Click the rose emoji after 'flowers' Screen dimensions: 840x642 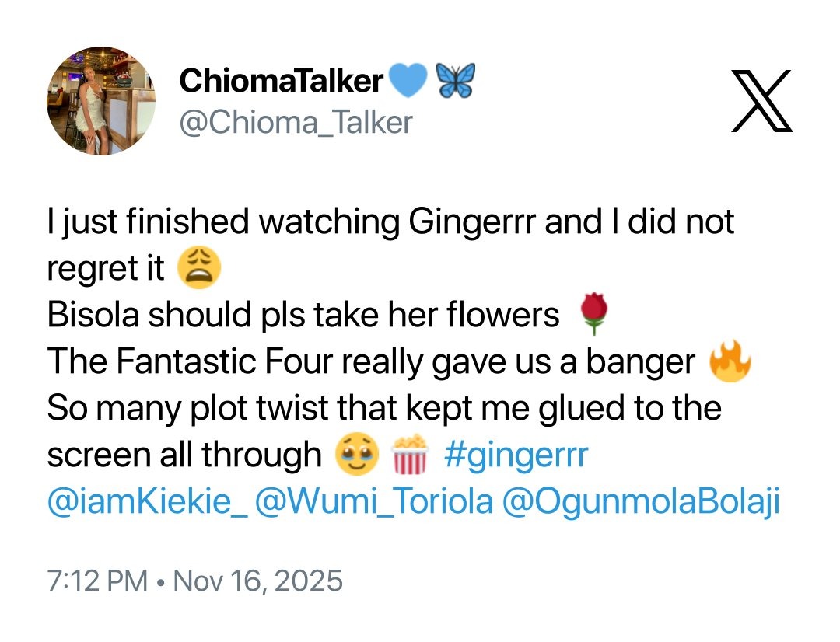point(593,316)
